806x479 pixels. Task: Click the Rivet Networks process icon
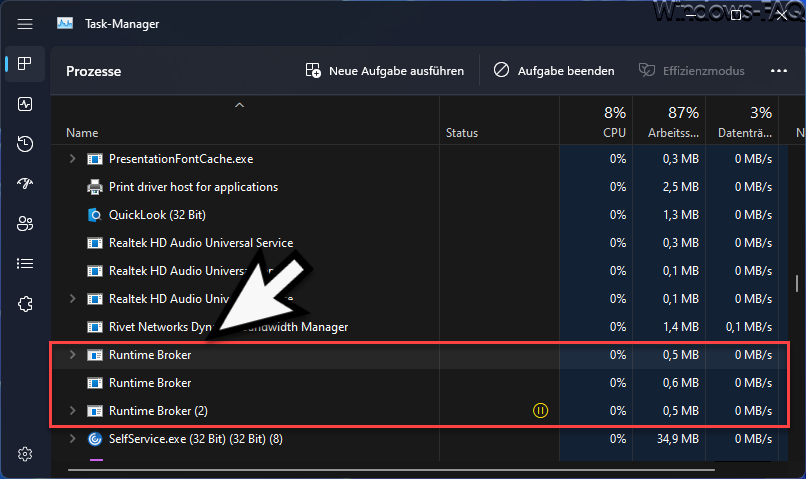pyautogui.click(x=95, y=327)
